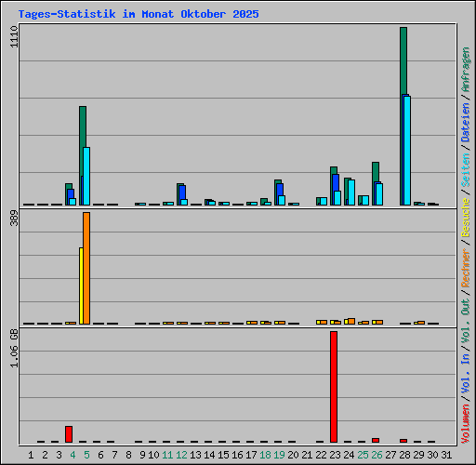Image resolution: width=476 pixels, height=465 pixels.
Task: Click the Anfragen legend label
Action: coord(465,70)
